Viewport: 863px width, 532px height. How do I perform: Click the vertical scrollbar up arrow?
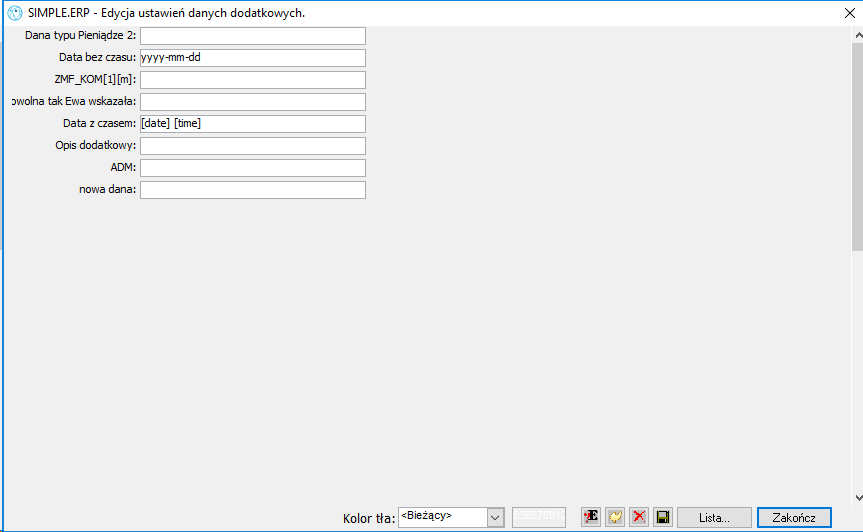pos(858,35)
